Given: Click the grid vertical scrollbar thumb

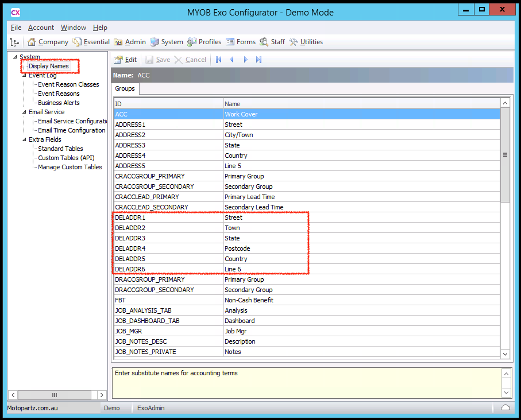Looking at the screenshot, I should pyautogui.click(x=505, y=155).
